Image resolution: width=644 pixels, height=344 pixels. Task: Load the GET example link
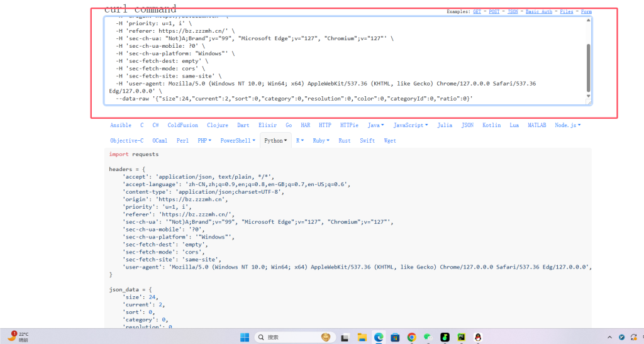pyautogui.click(x=477, y=11)
